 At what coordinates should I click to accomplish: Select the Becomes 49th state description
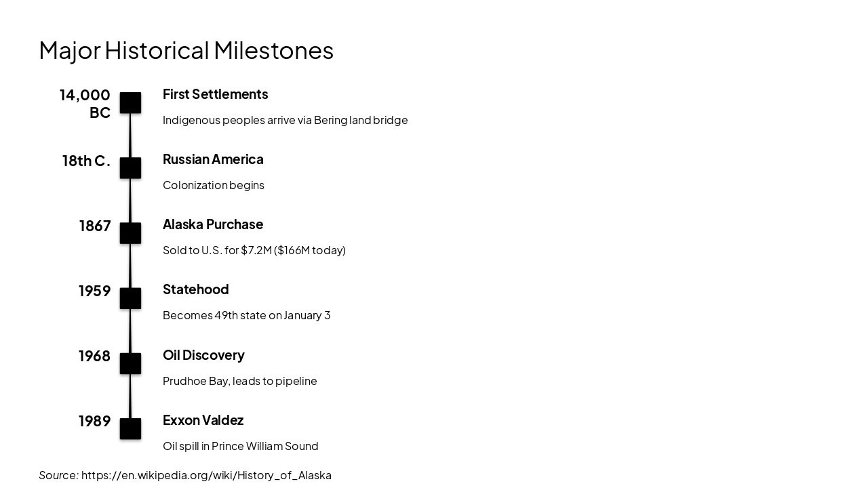246,315
